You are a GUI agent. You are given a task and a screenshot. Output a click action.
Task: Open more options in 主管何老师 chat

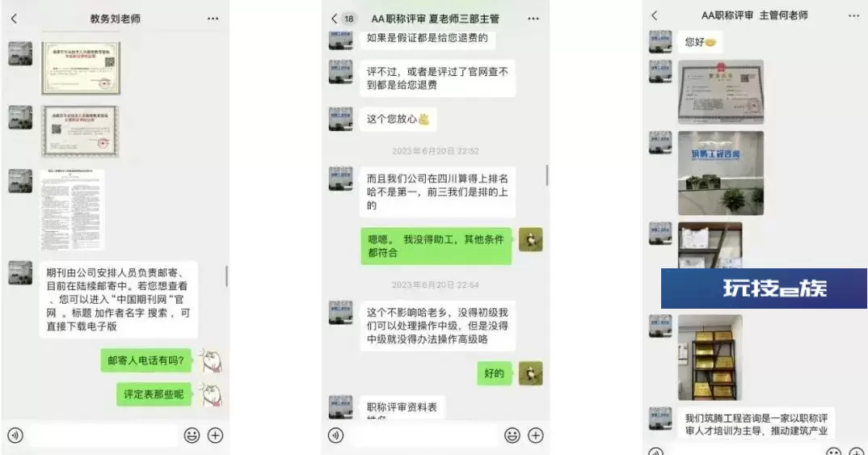click(x=853, y=15)
